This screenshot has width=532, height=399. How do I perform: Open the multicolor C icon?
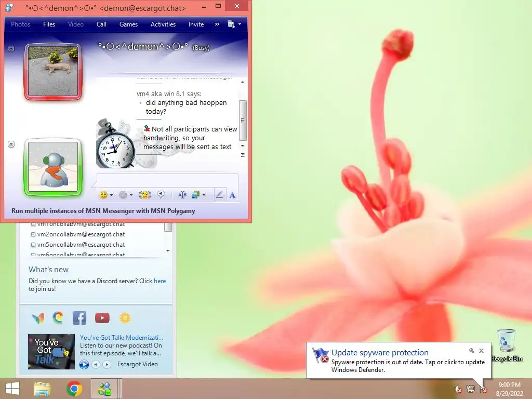click(58, 317)
